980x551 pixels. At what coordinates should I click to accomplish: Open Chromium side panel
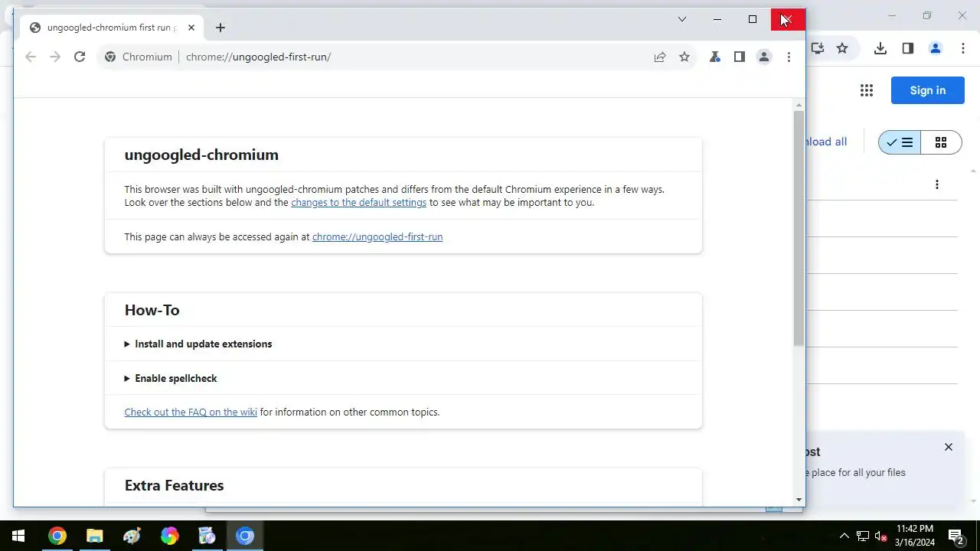pyautogui.click(x=740, y=57)
